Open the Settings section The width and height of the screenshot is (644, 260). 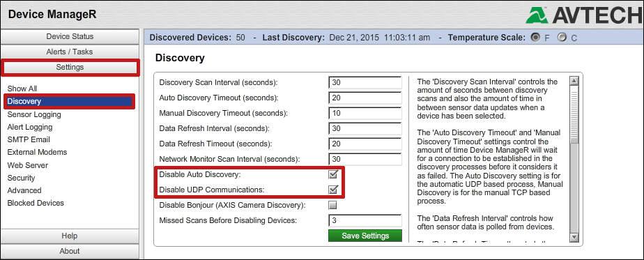click(x=70, y=67)
